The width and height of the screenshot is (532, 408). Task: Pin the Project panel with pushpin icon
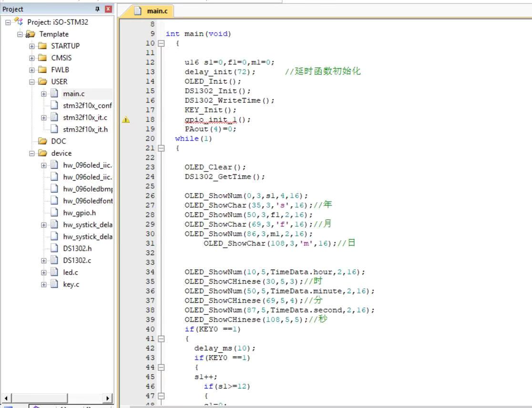point(97,9)
